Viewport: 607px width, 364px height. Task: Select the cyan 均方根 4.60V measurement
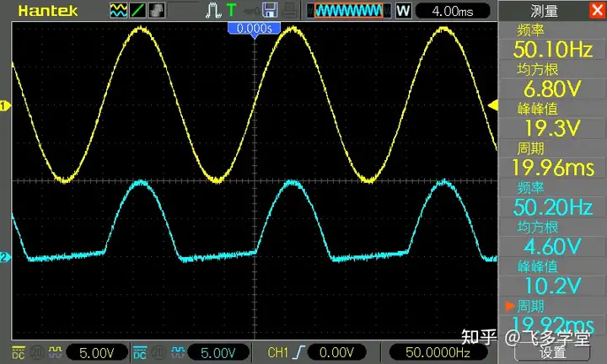(552, 238)
